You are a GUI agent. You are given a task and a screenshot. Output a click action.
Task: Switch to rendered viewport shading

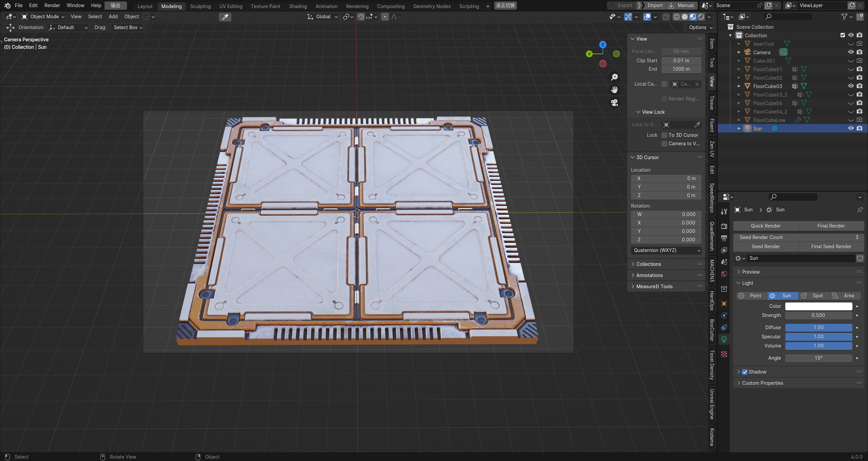pyautogui.click(x=701, y=17)
